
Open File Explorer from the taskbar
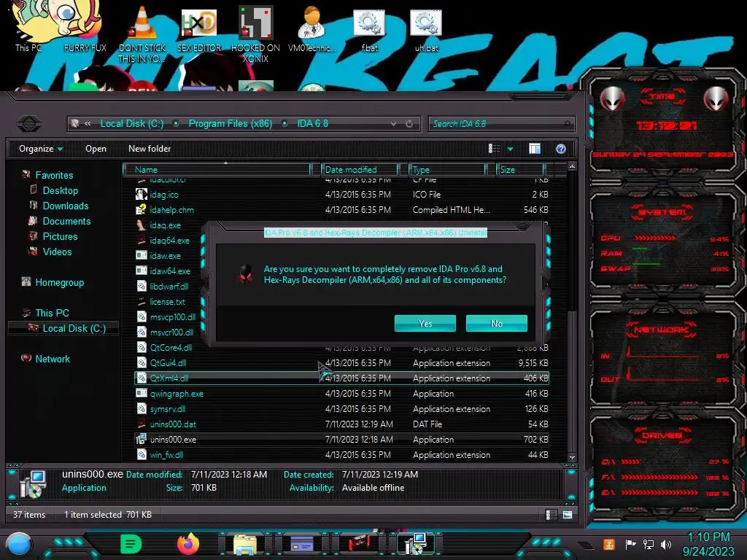(245, 544)
